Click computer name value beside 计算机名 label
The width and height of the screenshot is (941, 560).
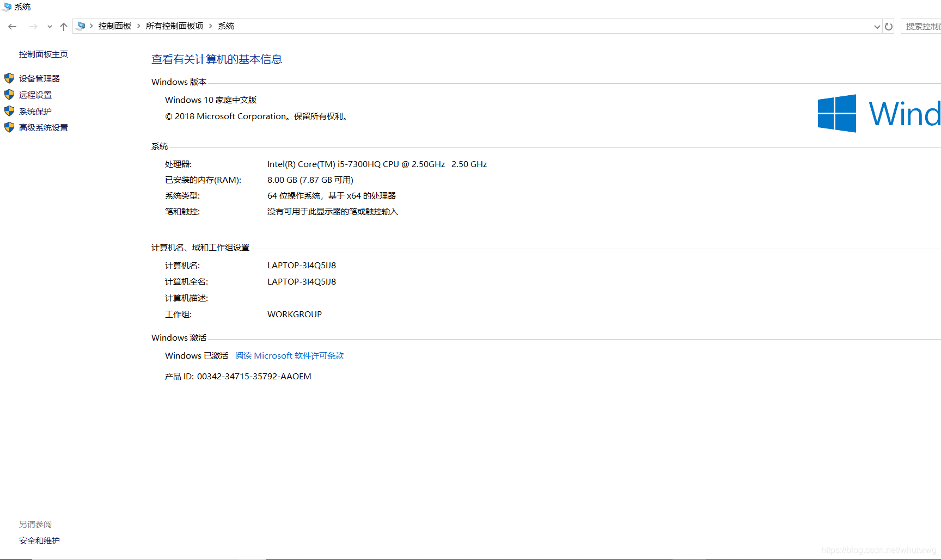pyautogui.click(x=302, y=266)
